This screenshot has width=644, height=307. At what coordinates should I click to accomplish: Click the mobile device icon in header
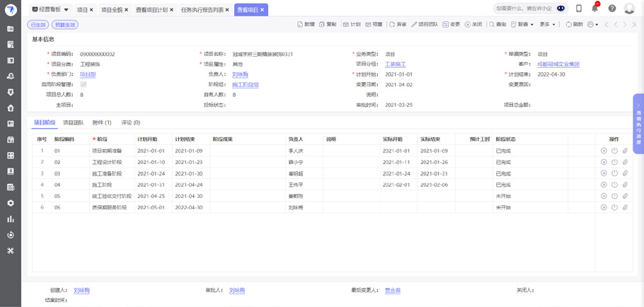click(x=579, y=8)
